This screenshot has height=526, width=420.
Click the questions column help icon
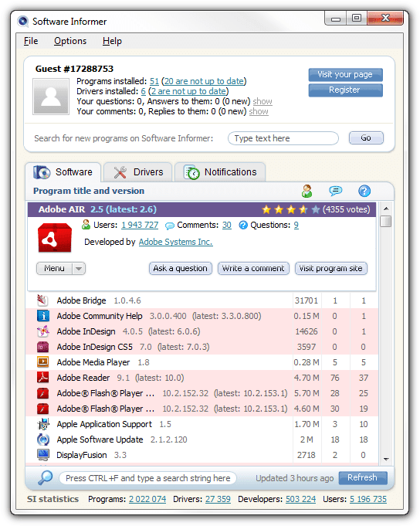(x=364, y=192)
